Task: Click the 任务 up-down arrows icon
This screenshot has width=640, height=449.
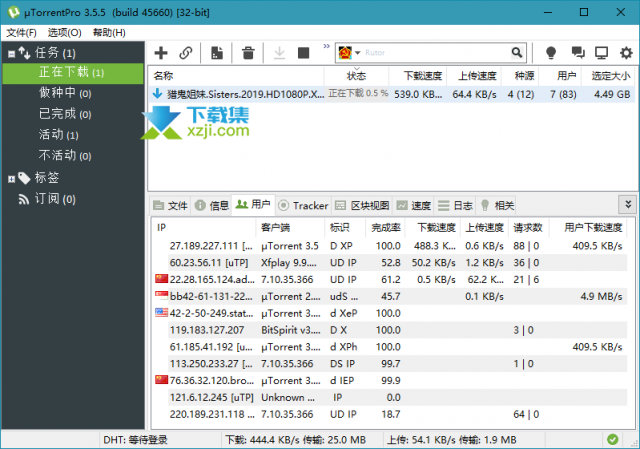Action: [x=24, y=53]
